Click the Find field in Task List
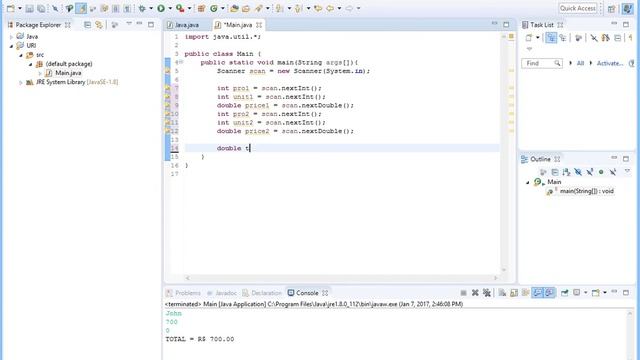The width and height of the screenshot is (640, 360). [541, 63]
